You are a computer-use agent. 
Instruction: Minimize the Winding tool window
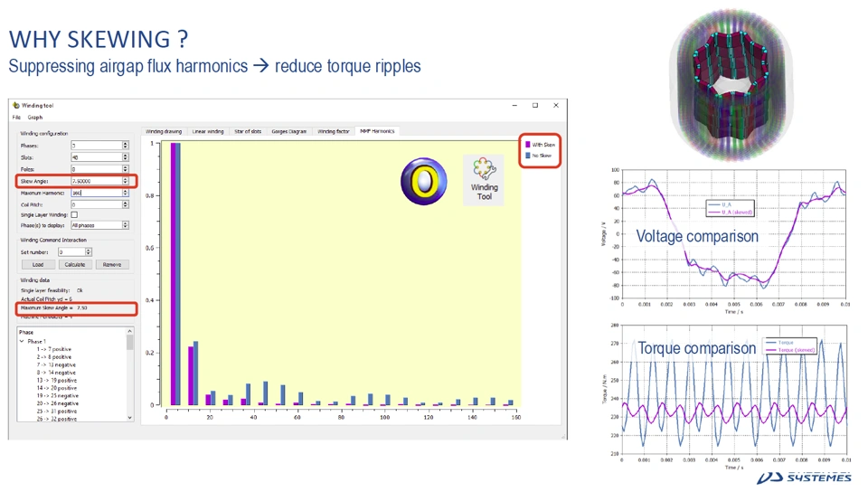[x=514, y=105]
